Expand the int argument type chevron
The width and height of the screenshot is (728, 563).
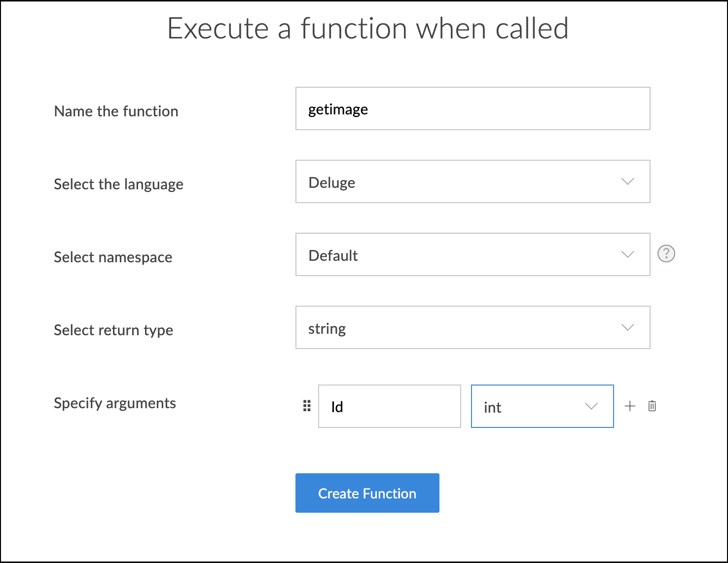591,406
